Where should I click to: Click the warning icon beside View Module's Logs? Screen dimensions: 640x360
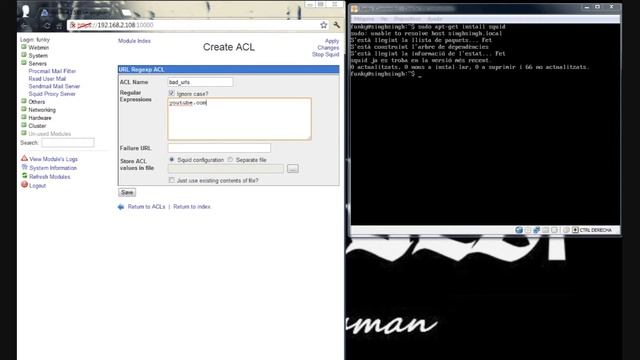point(24,158)
